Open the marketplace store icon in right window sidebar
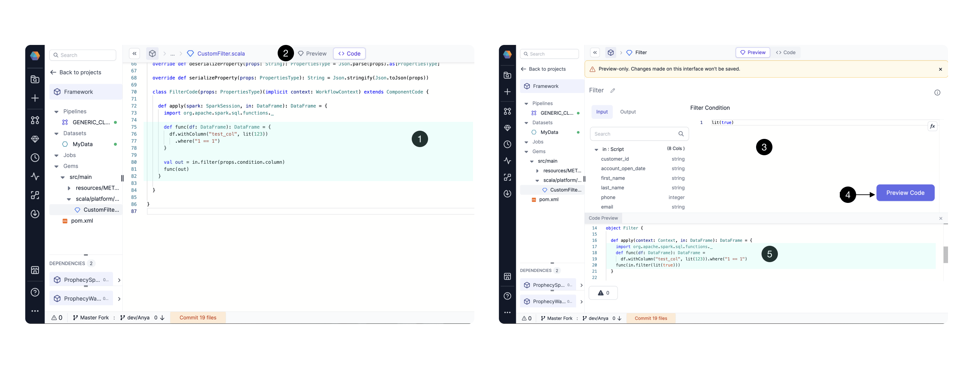 [507, 276]
